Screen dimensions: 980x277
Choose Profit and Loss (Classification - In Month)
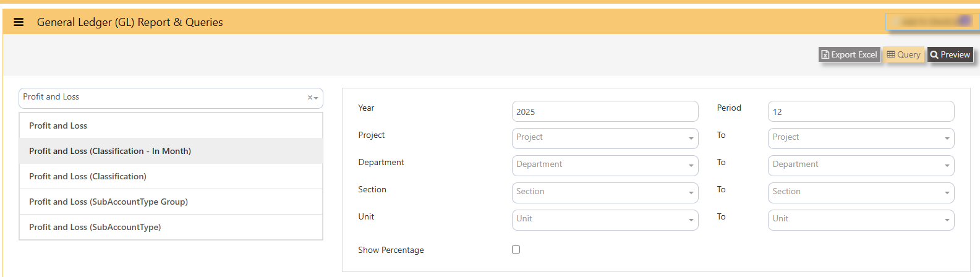tap(171, 151)
